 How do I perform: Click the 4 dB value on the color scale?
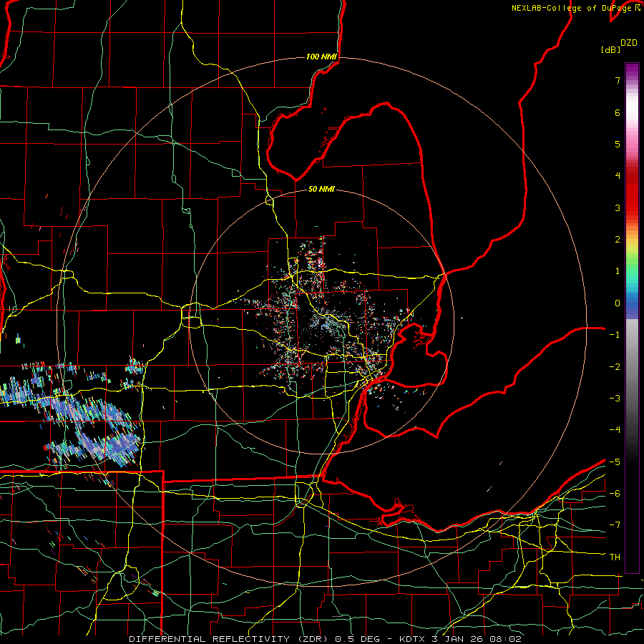pyautogui.click(x=618, y=176)
